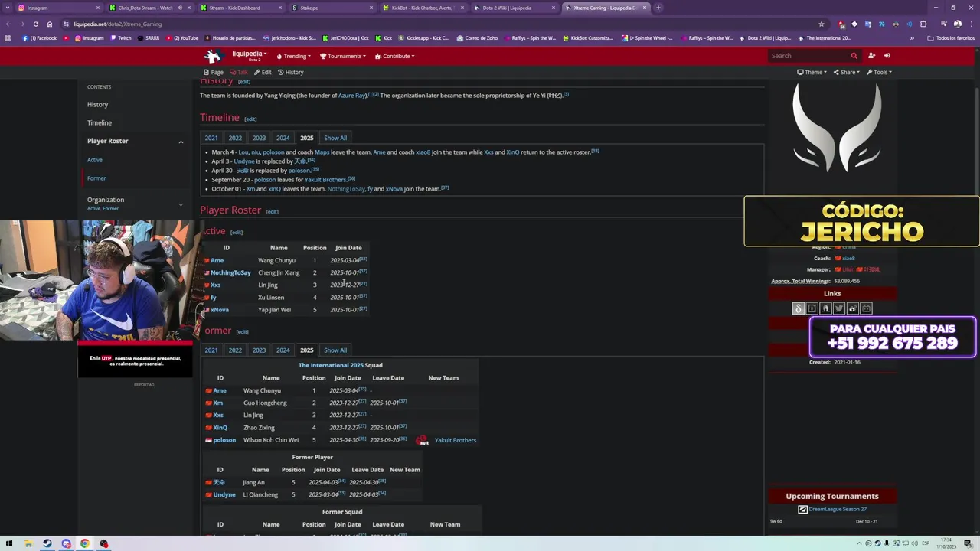Expand the Organization contents section

(x=181, y=204)
